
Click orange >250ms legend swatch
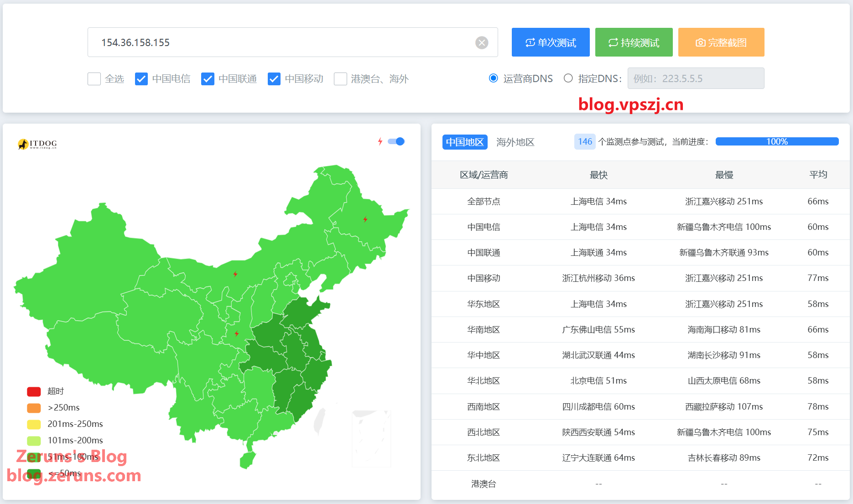tap(34, 408)
